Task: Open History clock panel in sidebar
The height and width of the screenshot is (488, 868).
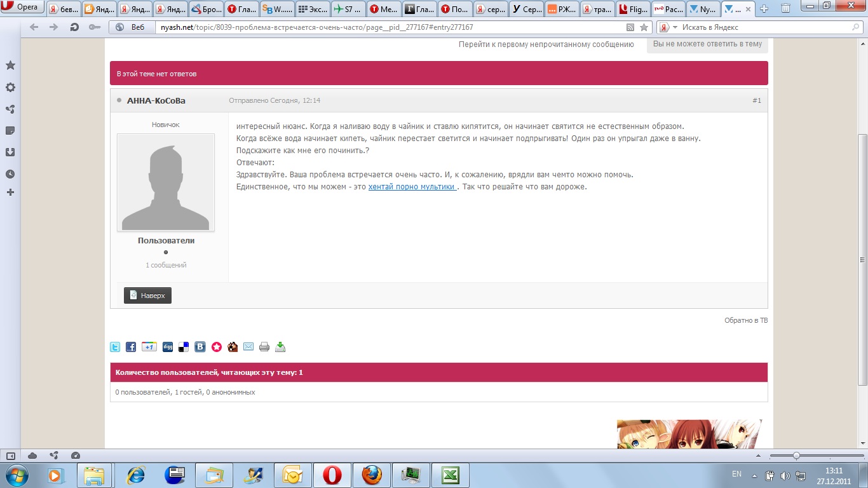Action: [10, 174]
